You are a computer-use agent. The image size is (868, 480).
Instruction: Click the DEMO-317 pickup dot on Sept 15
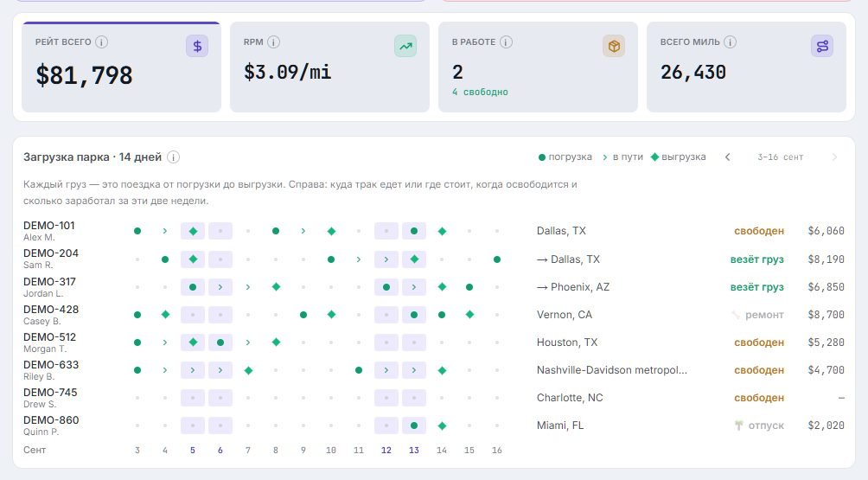pos(469,287)
